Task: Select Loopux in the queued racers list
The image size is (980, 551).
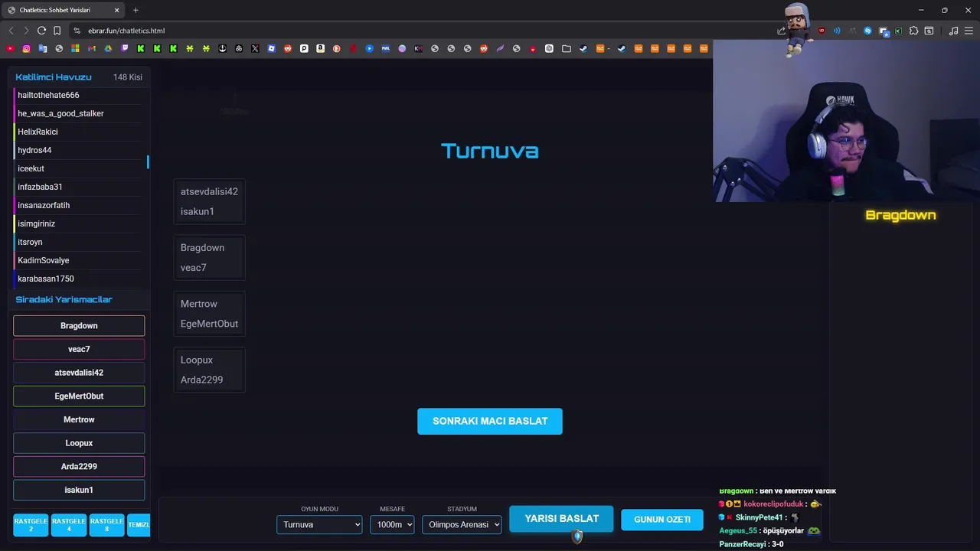Action: pos(79,443)
